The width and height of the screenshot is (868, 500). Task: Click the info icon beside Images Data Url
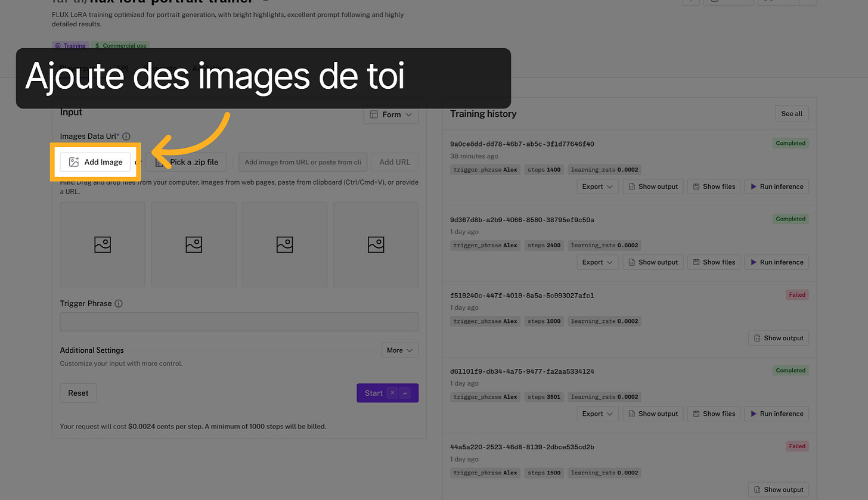(x=126, y=136)
